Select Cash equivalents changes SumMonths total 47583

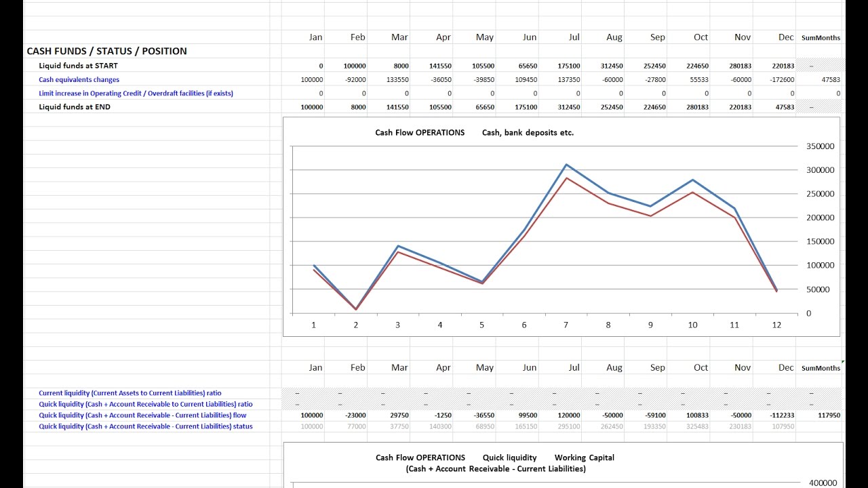830,80
